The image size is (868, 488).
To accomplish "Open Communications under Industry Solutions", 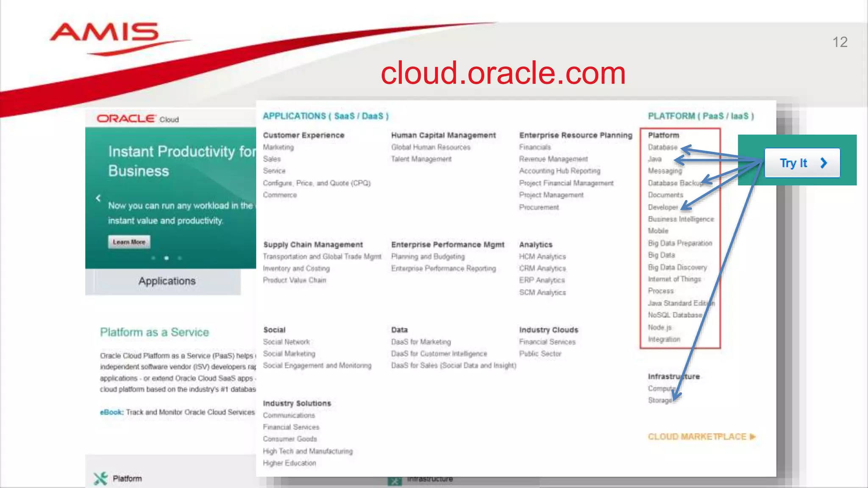I will [x=289, y=416].
